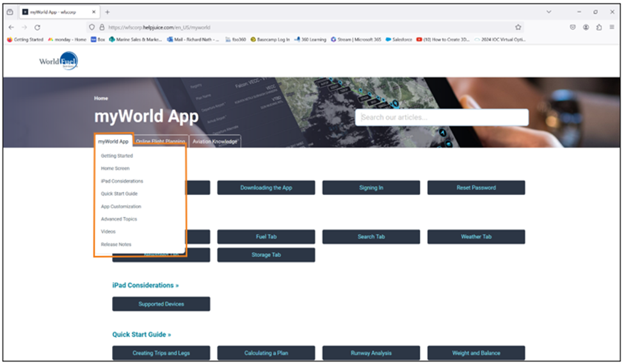Open the 2024 IOC Virtual Opti... bookmark
This screenshot has height=364, width=624.
click(500, 40)
